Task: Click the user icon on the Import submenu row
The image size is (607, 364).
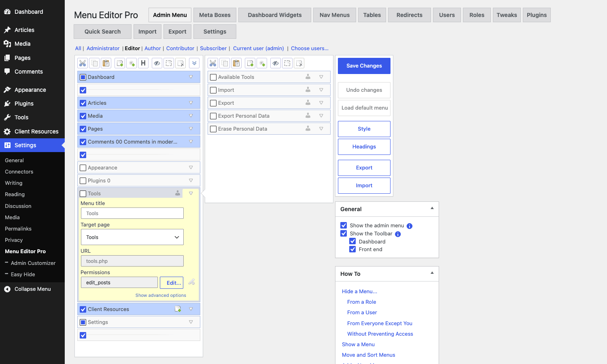Action: click(x=308, y=89)
